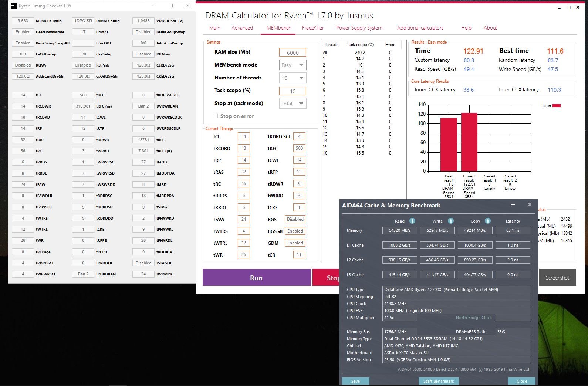Click the CLKDrvStr 120.0Ω value
The height and width of the screenshot is (386, 588).
coord(143,65)
